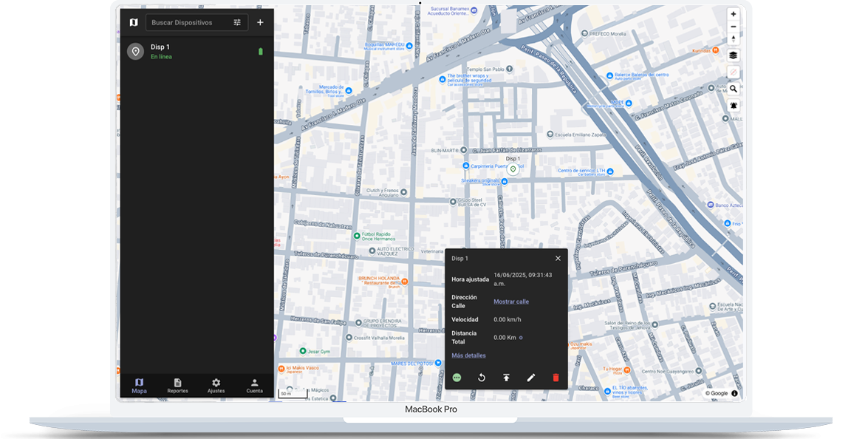
Task: Click the replay history icon in popup
Action: tap(482, 378)
